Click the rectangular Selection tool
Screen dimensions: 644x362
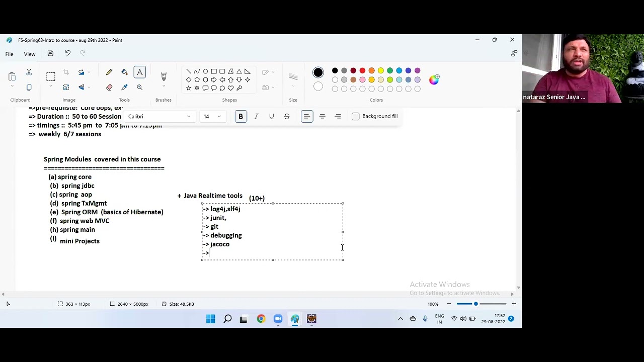click(51, 76)
